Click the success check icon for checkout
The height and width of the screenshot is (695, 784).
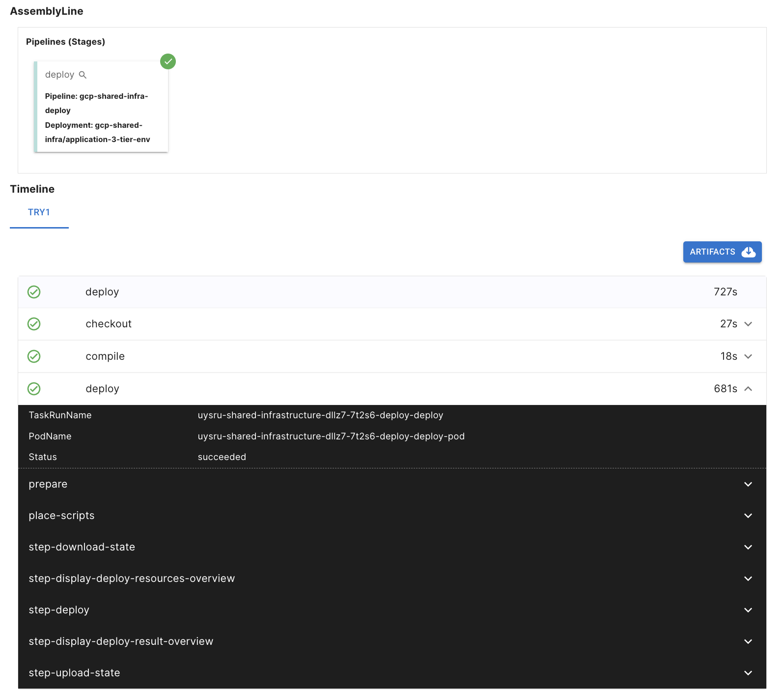click(34, 324)
